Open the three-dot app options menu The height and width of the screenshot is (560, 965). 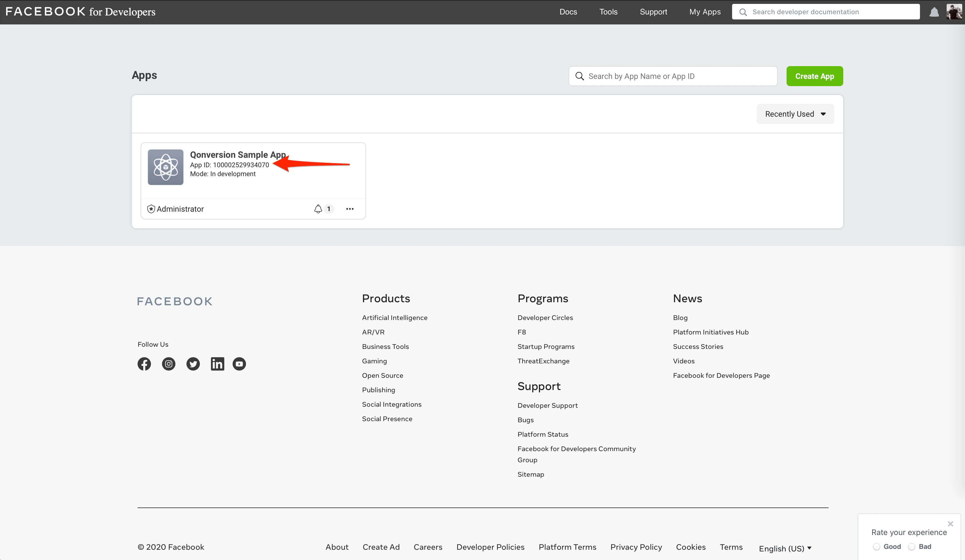[x=350, y=209]
